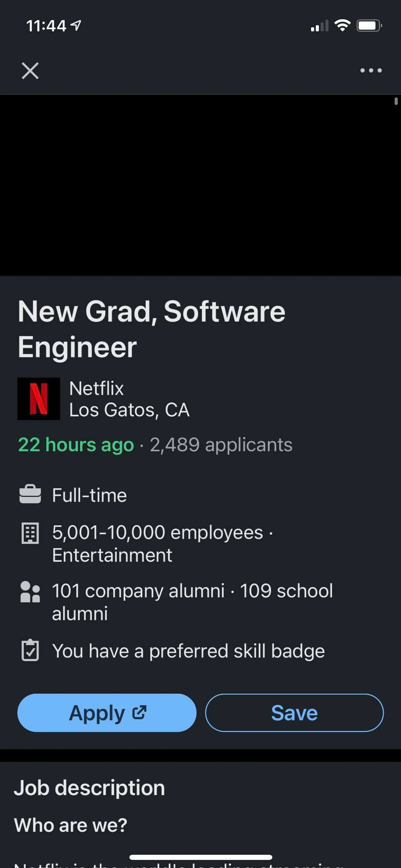Viewport: 401px width, 868px height.
Task: Tap the home indicator bar at bottom
Action: click(x=200, y=857)
